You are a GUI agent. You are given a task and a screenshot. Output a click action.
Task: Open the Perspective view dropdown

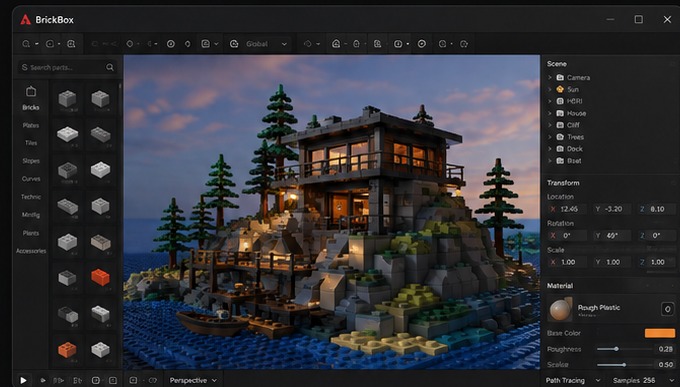pos(193,380)
